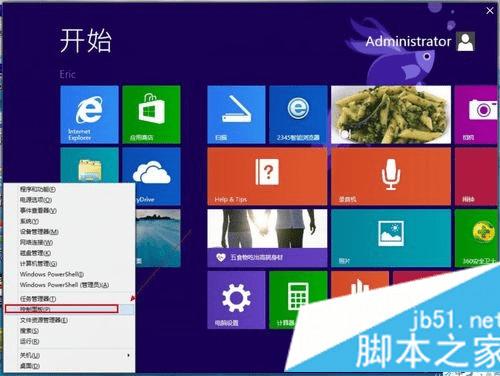Viewport: 500px width, 376px height.
Task: Select 搜索(S) in the menu
Action: pyautogui.click(x=69, y=331)
